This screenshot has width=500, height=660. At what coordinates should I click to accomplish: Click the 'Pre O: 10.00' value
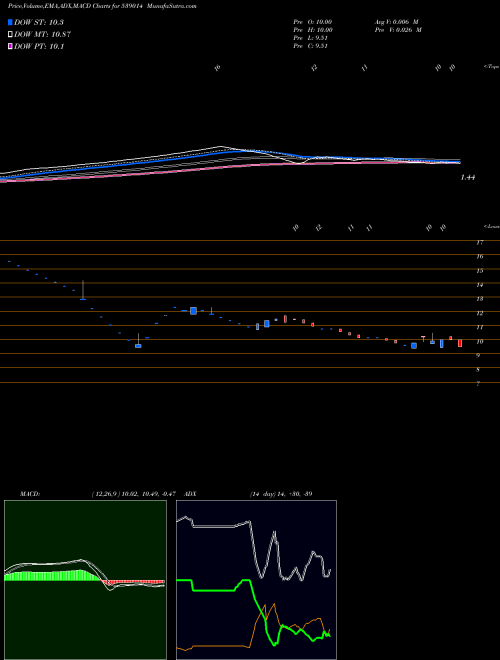coord(313,22)
